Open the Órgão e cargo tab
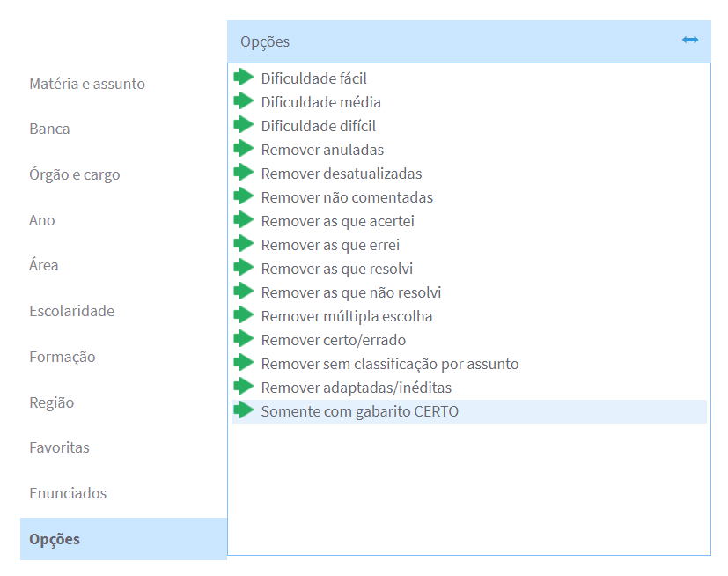This screenshot has width=728, height=576. (75, 174)
